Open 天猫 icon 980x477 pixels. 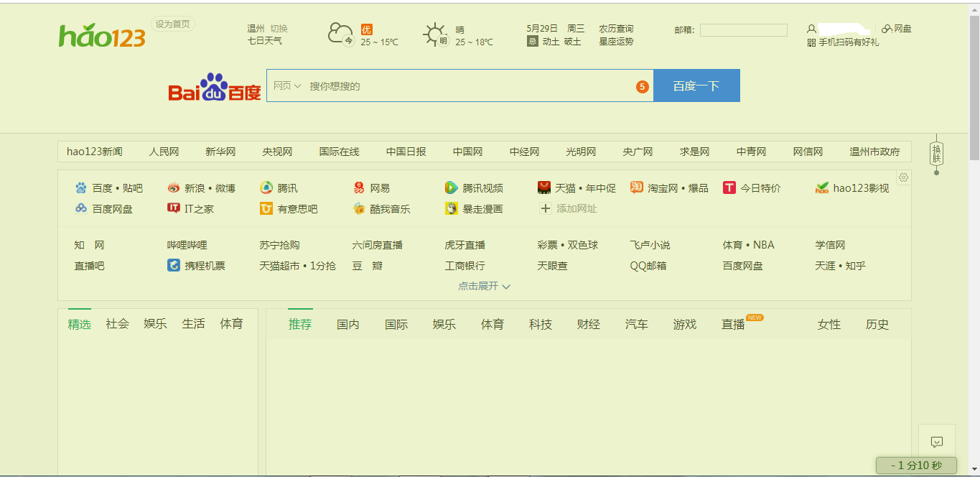[x=544, y=188]
